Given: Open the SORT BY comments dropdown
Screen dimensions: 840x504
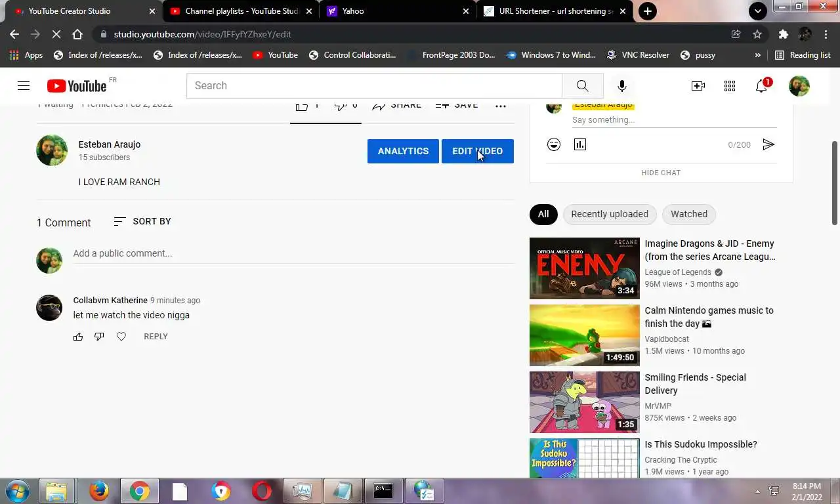Looking at the screenshot, I should tap(142, 222).
